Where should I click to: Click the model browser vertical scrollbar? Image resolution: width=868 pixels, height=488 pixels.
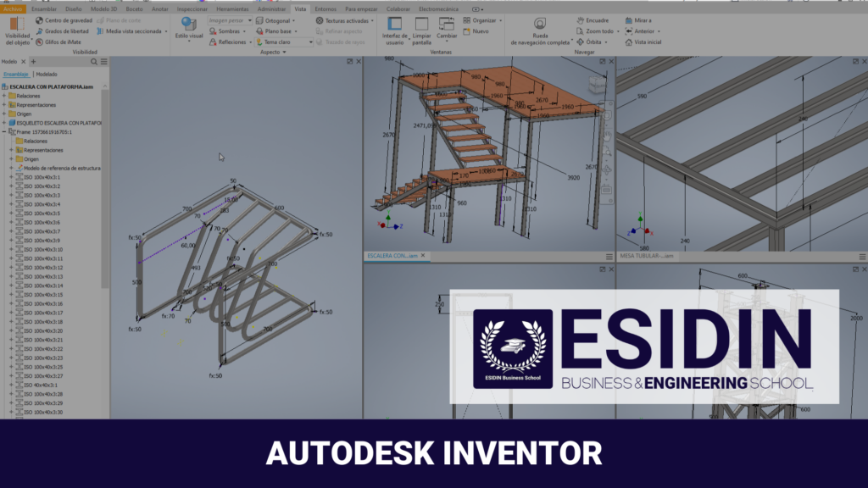click(x=104, y=188)
